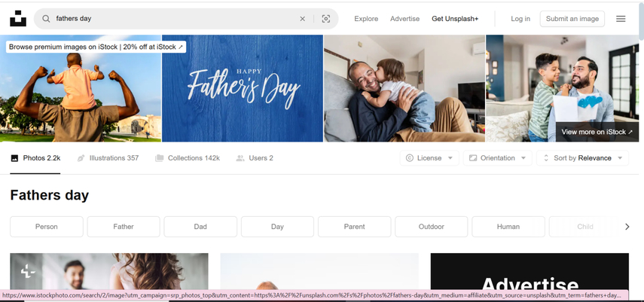Click the Log in link
Image resolution: width=644 pixels, height=302 pixels.
pyautogui.click(x=520, y=19)
